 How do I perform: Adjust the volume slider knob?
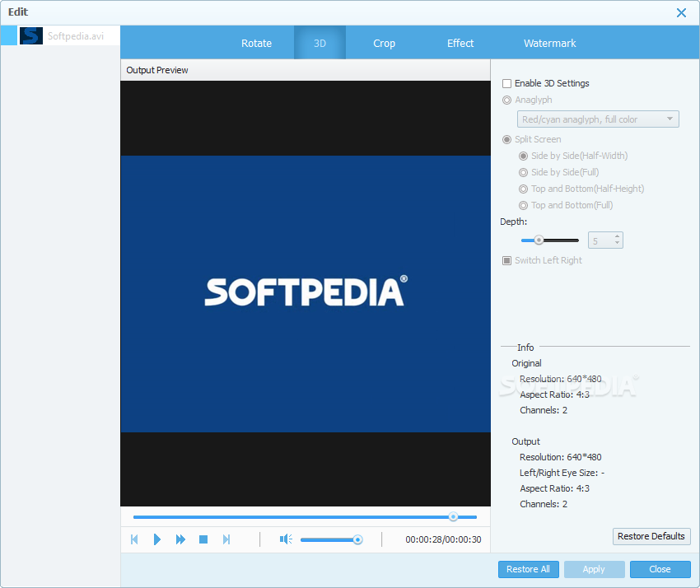357,539
